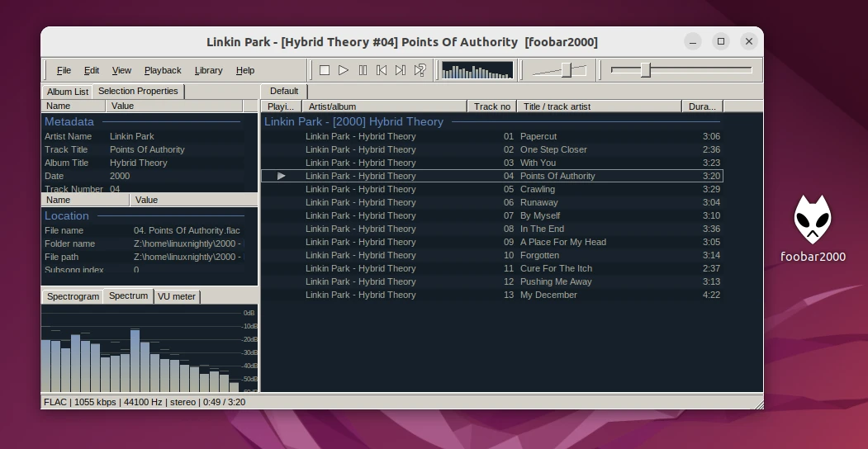Select track 10 Forgotten
The width and height of the screenshot is (868, 449).
tap(491, 255)
